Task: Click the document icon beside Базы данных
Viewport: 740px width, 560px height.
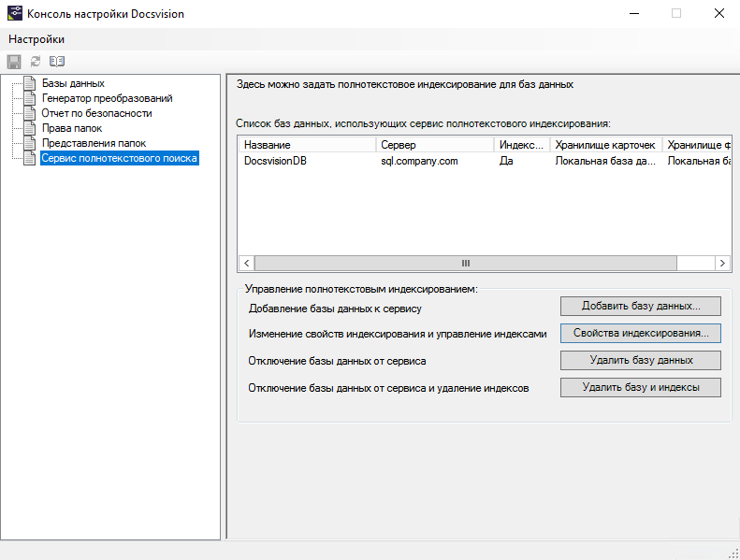Action: coord(32,83)
